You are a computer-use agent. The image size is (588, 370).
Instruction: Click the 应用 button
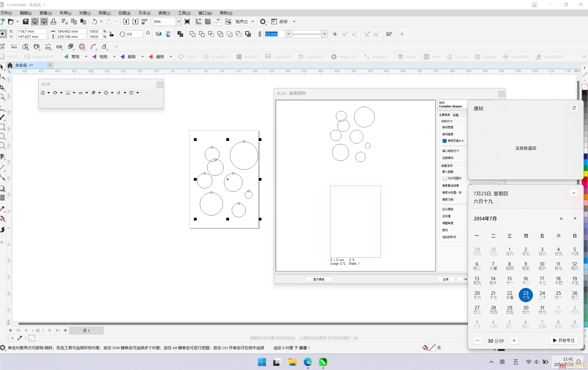(x=446, y=279)
